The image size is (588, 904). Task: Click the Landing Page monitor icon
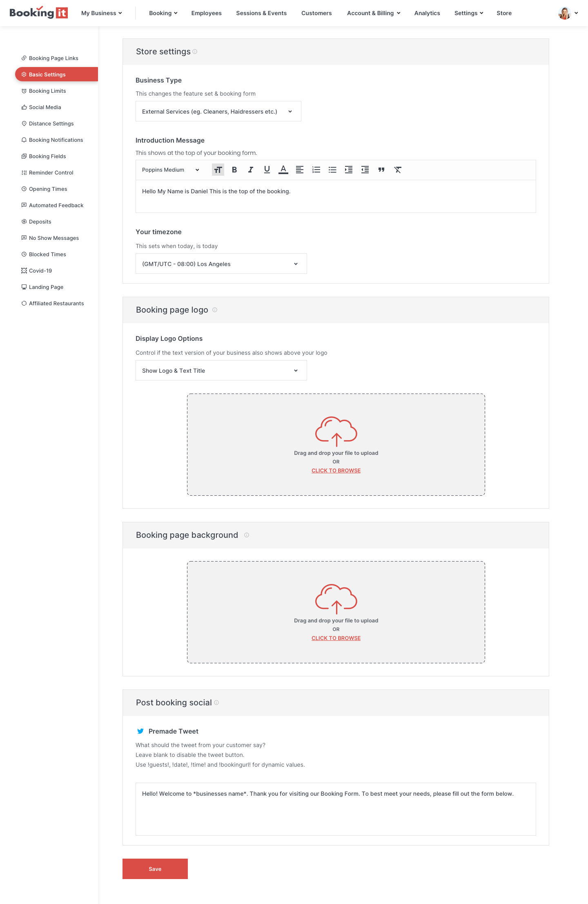[24, 287]
